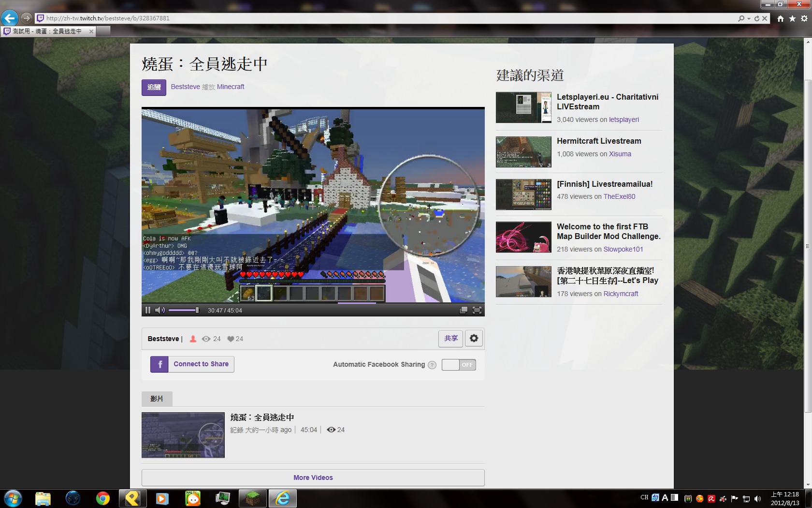Click the 共享 share button
The height and width of the screenshot is (508, 812).
pos(451,339)
